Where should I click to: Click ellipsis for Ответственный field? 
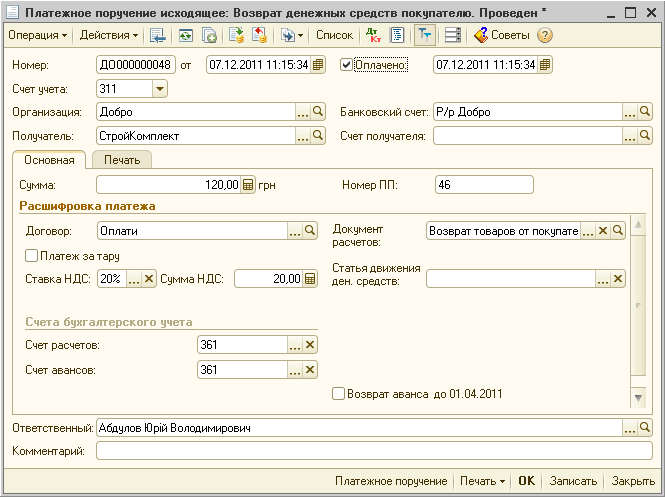pyautogui.click(x=630, y=428)
